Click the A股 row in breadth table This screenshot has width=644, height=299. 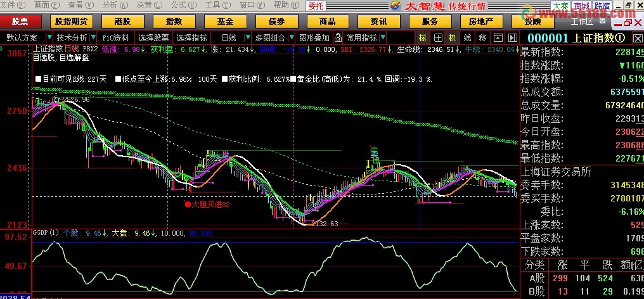(582, 278)
